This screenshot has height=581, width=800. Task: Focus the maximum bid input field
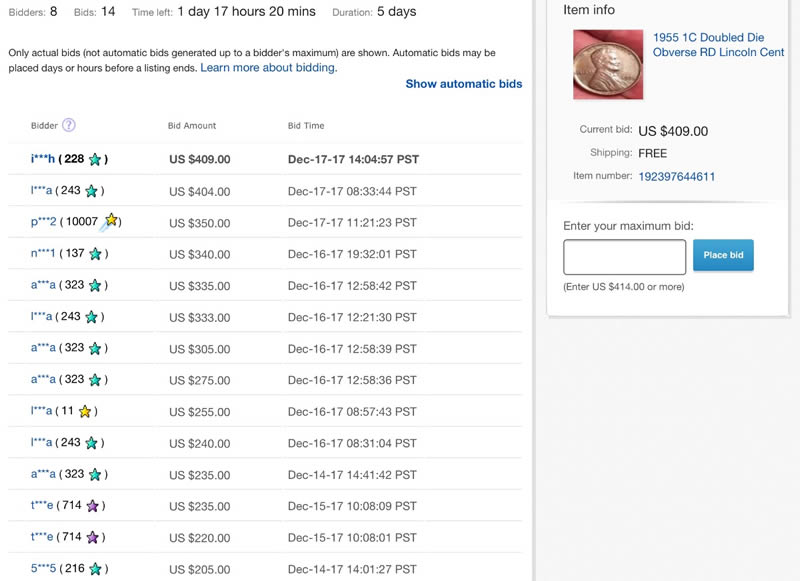click(x=624, y=257)
